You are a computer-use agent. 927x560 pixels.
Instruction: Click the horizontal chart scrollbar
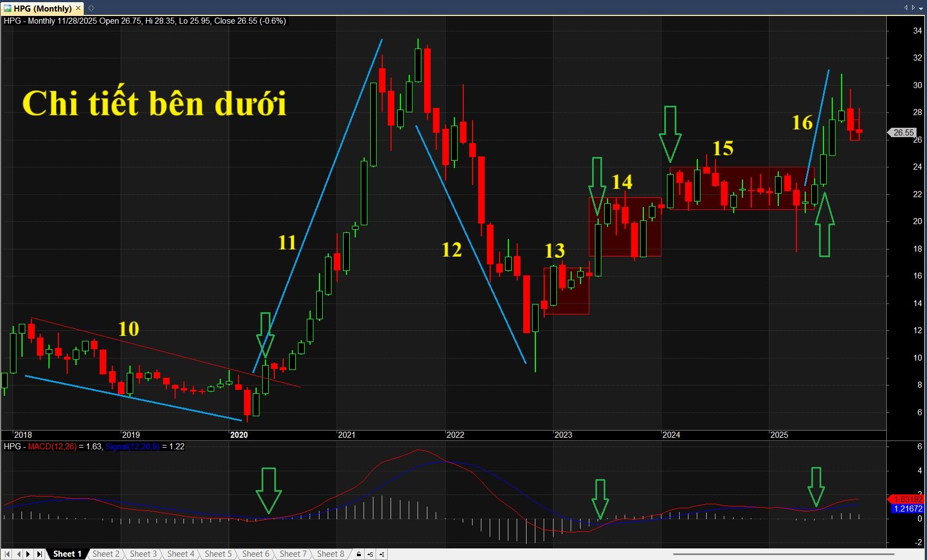782,554
